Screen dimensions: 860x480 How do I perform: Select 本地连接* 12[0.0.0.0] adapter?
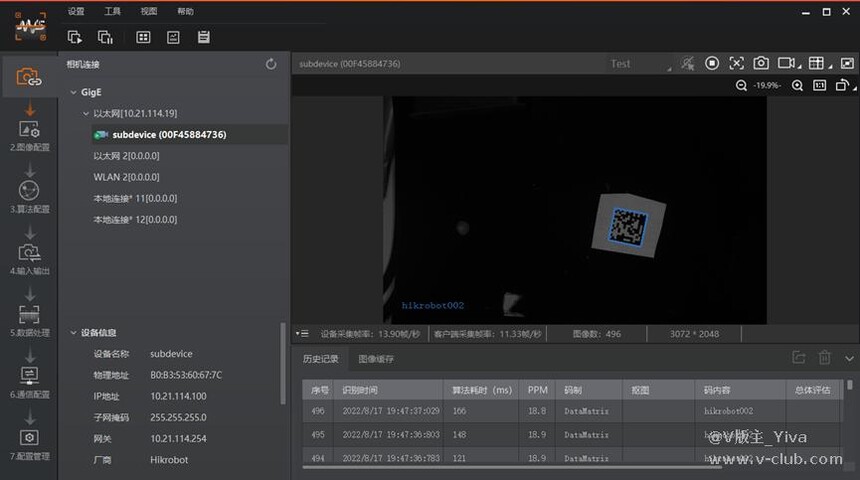135,220
